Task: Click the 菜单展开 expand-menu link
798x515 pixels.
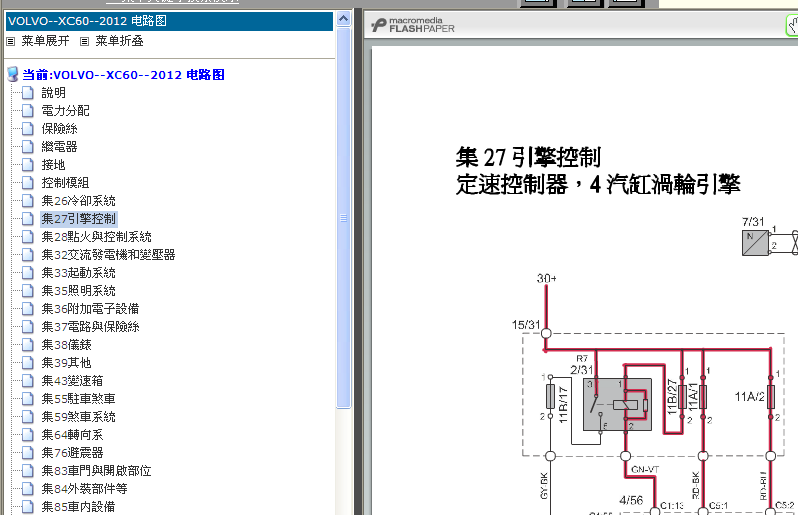Action: click(45, 41)
